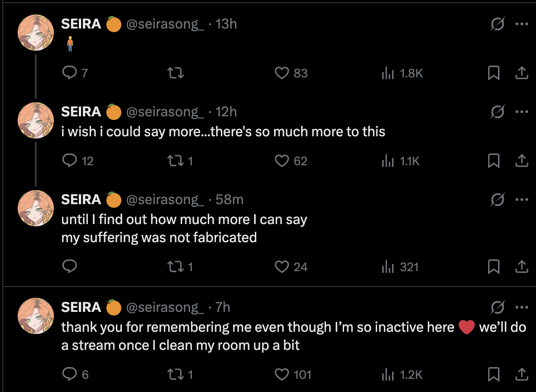Repost the 13h emoji tweet
Image resolution: width=536 pixels, height=392 pixels.
176,73
